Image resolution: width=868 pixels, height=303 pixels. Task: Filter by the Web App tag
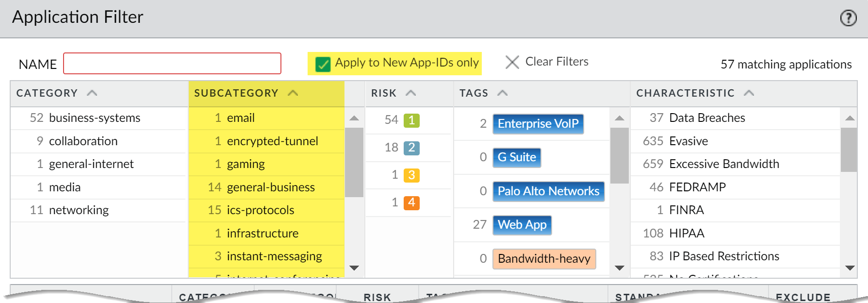[522, 225]
